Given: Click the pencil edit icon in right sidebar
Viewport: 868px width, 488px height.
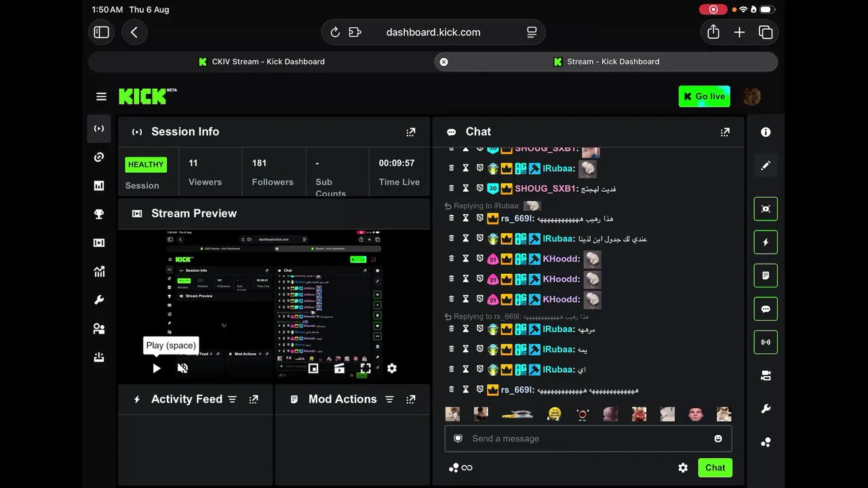Looking at the screenshot, I should point(766,165).
